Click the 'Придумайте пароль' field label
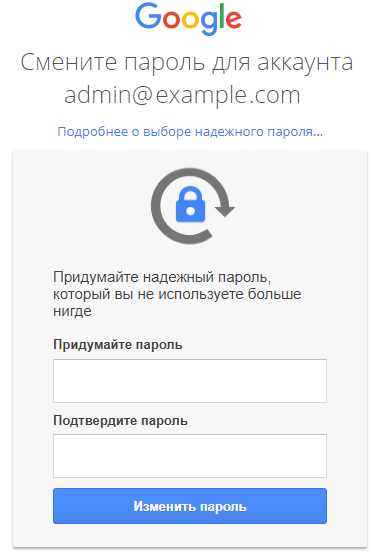 pos(118,345)
